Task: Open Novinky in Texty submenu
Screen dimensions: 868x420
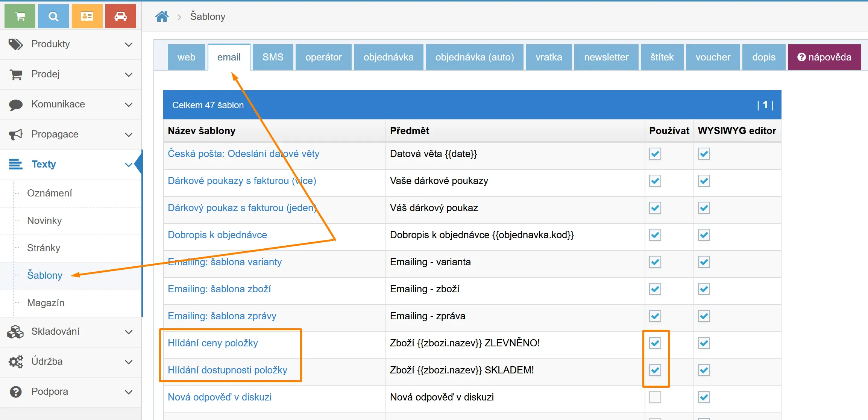Action: coord(44,221)
